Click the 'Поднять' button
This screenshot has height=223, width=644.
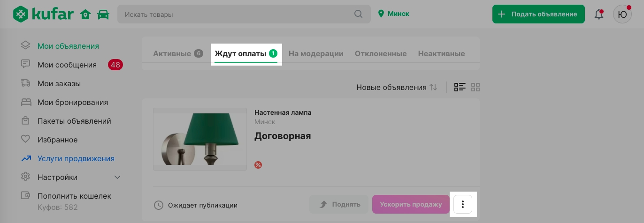pyautogui.click(x=339, y=204)
